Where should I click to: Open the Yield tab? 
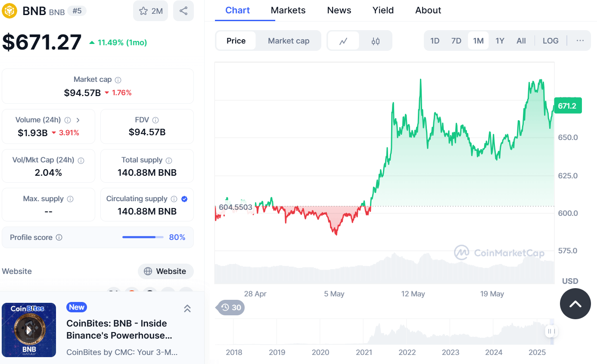[383, 10]
